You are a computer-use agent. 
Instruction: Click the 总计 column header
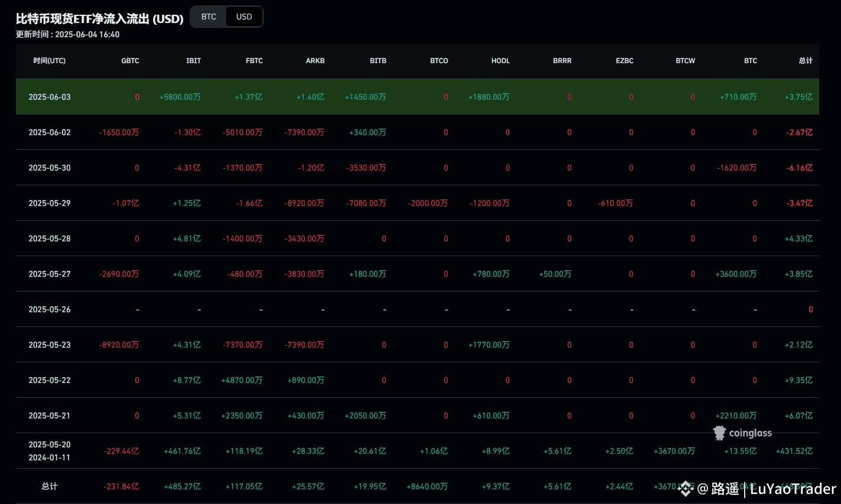[x=806, y=61]
